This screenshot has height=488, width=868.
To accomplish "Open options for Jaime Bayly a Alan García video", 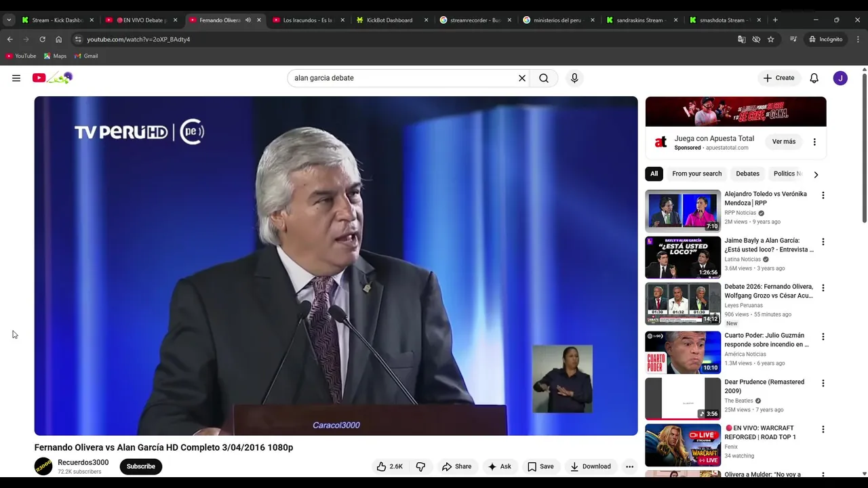I will pos(823,242).
